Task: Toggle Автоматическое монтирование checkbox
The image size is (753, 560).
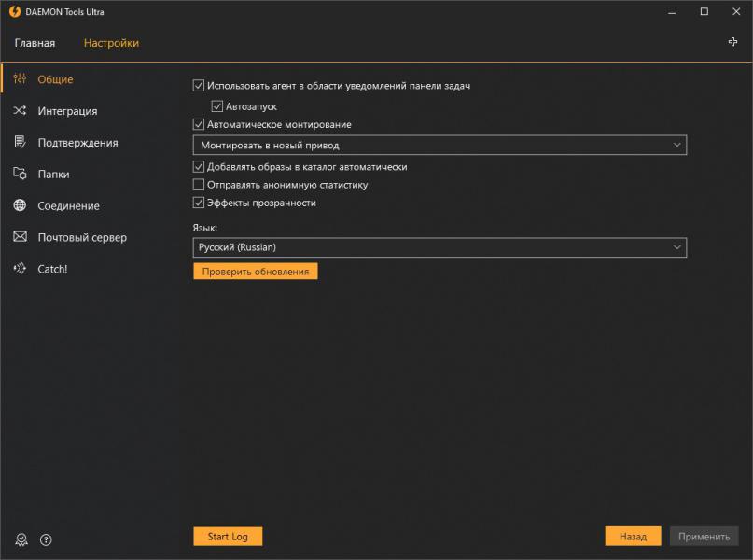Action: (198, 124)
